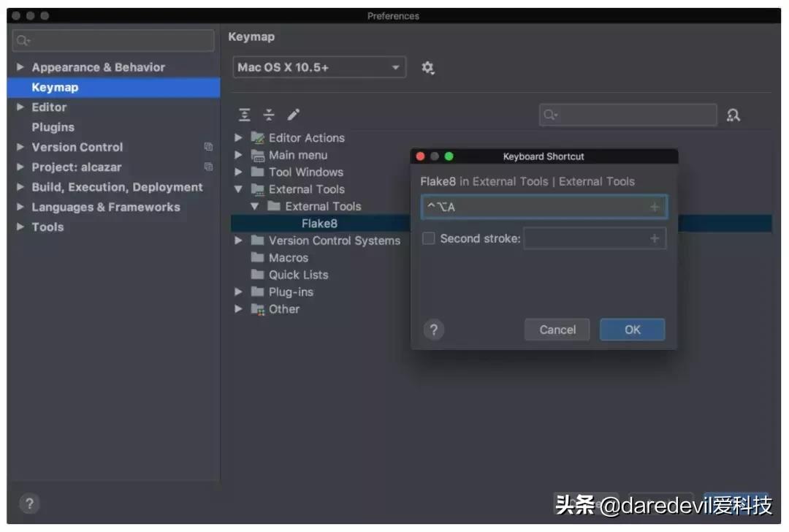789x532 pixels.
Task: Click the actions search field
Action: pyautogui.click(x=628, y=115)
